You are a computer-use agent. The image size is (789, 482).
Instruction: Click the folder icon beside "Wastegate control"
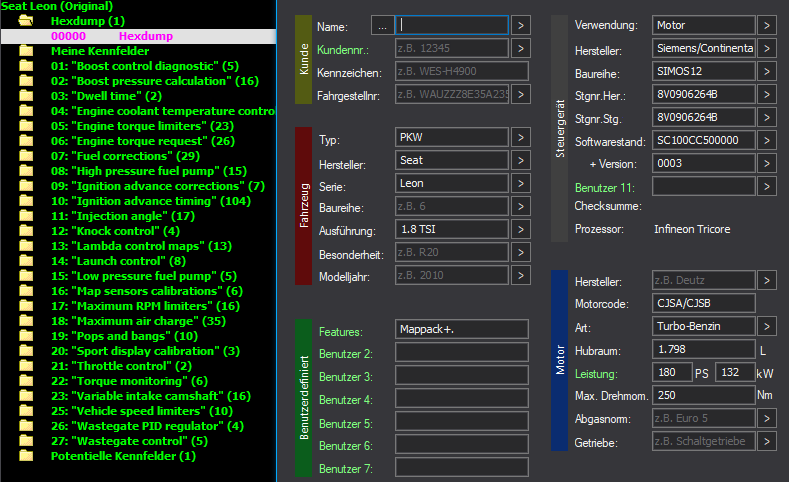click(x=26, y=441)
